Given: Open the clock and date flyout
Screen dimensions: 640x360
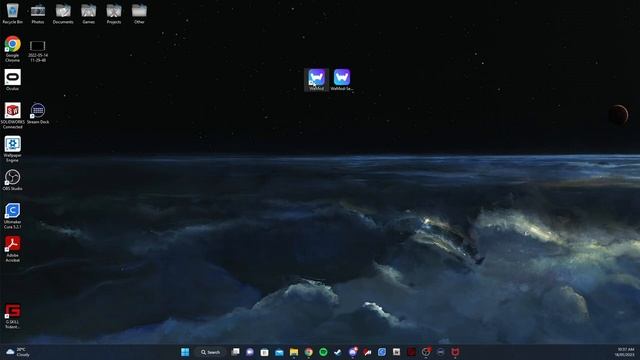Looking at the screenshot, I should coord(625,352).
